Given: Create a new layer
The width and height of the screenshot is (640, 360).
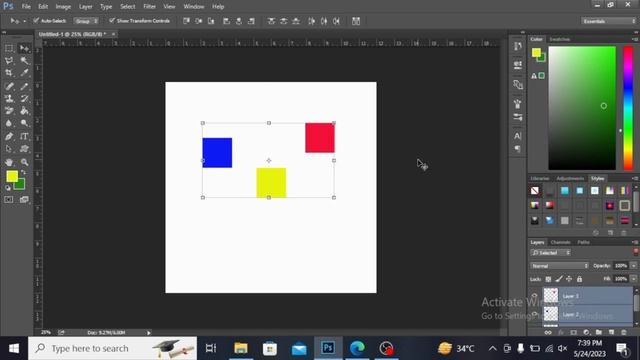Looking at the screenshot, I should point(611,333).
